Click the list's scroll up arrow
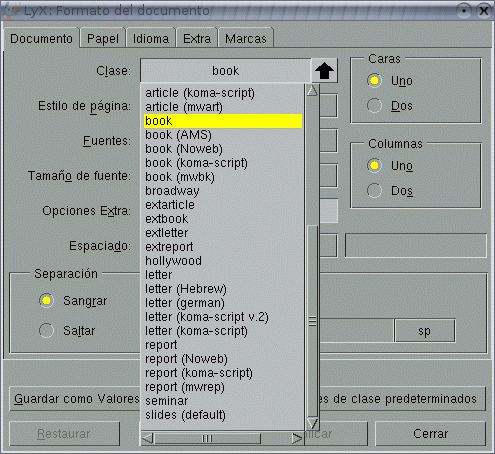This screenshot has height=454, width=495. click(312, 90)
